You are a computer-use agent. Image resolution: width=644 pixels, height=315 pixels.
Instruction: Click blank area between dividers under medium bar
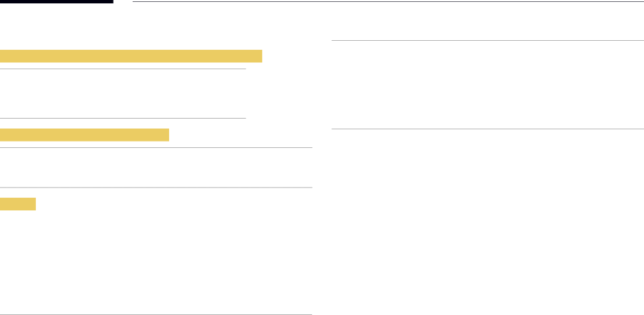156,167
